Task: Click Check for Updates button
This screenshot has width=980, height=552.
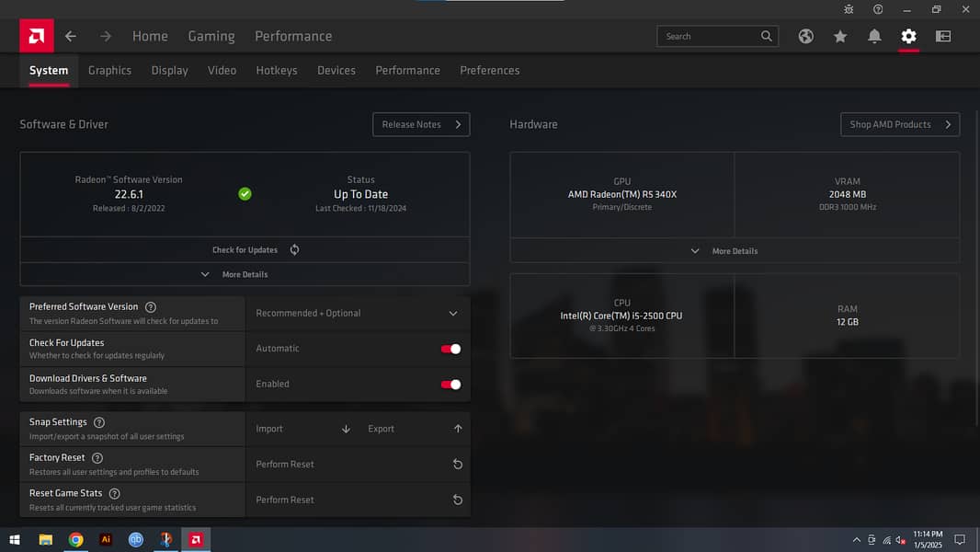Action: (x=245, y=249)
